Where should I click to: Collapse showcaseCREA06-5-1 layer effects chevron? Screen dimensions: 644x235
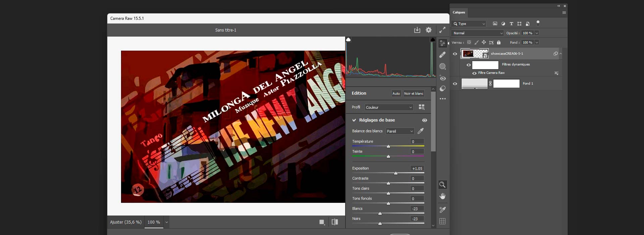point(560,54)
